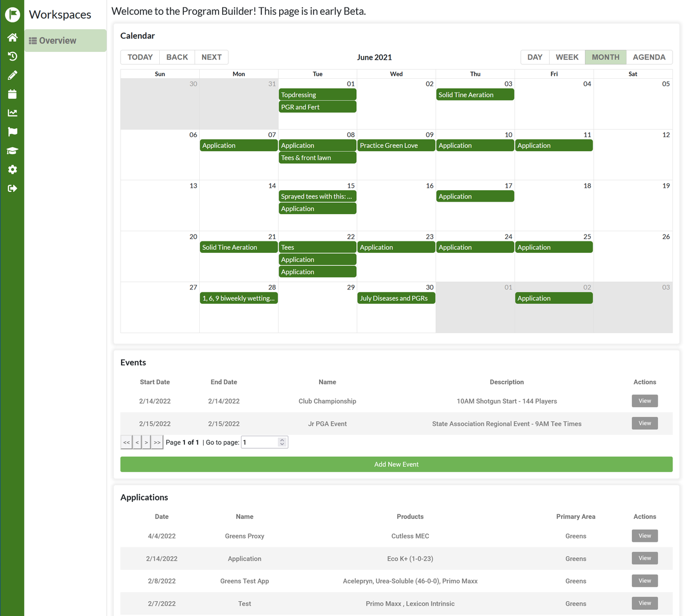This screenshot has height=616, width=685.
Task: Open the chart analytics icon in the sidebar
Action: [13, 113]
